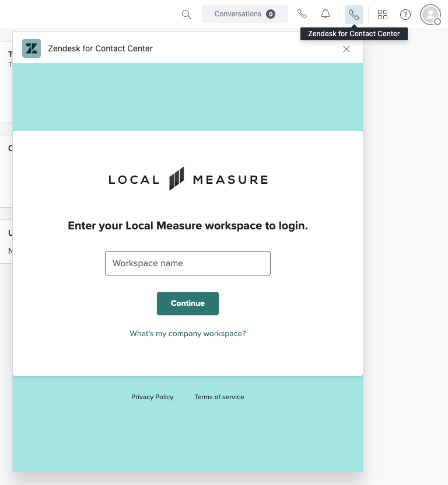Viewport: 448px width, 485px height.
Task: Open the Talk phone icon next to Conversations
Action: click(302, 14)
